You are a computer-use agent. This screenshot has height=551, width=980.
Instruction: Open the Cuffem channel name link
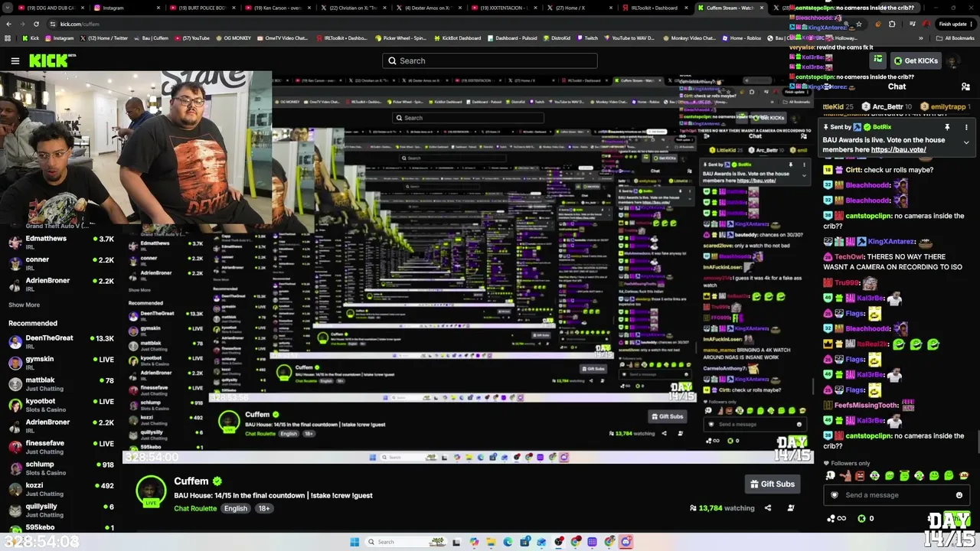(191, 481)
